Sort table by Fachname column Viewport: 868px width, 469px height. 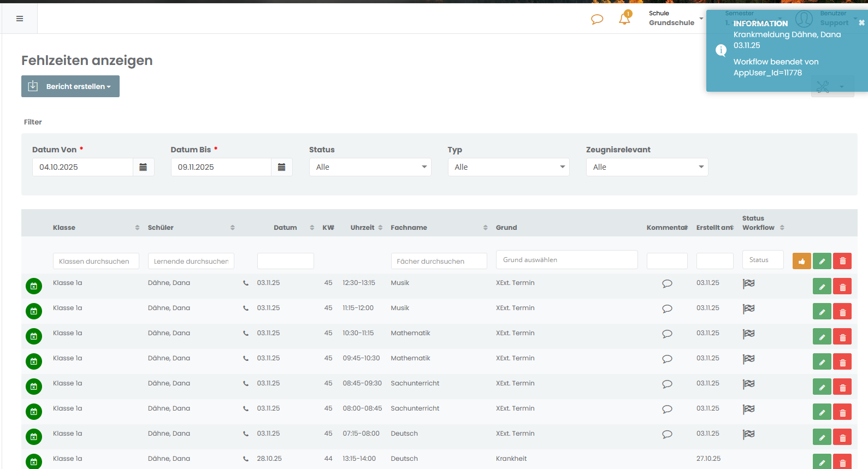(x=485, y=228)
